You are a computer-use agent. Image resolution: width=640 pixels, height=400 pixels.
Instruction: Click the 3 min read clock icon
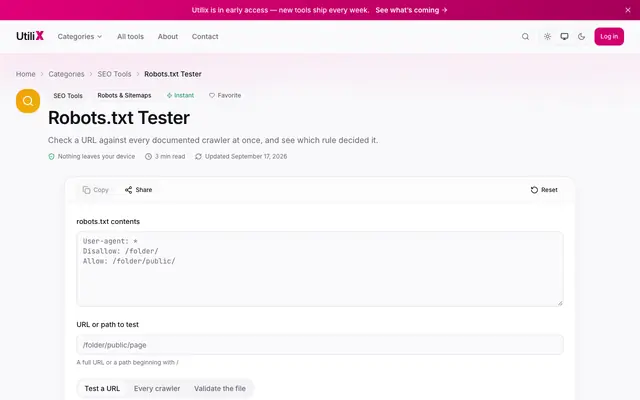148,156
